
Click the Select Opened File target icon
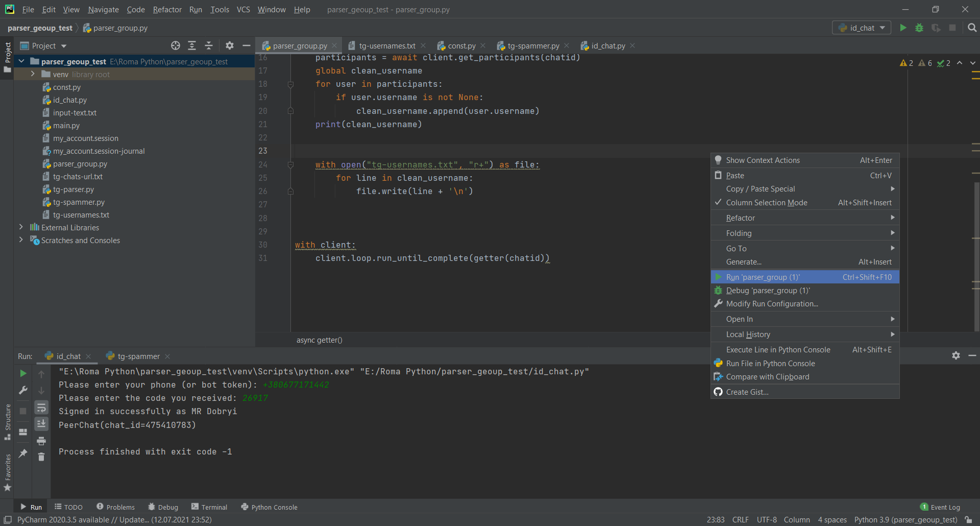(x=176, y=45)
